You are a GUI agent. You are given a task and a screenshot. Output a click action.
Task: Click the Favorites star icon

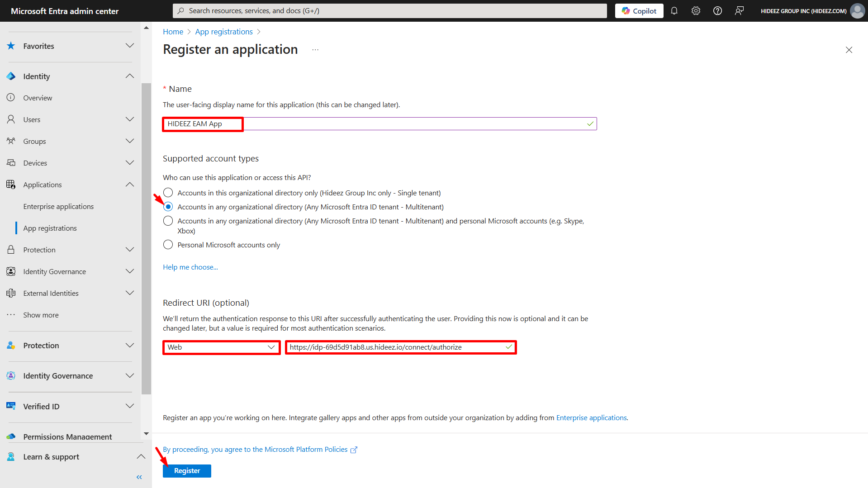click(x=11, y=46)
